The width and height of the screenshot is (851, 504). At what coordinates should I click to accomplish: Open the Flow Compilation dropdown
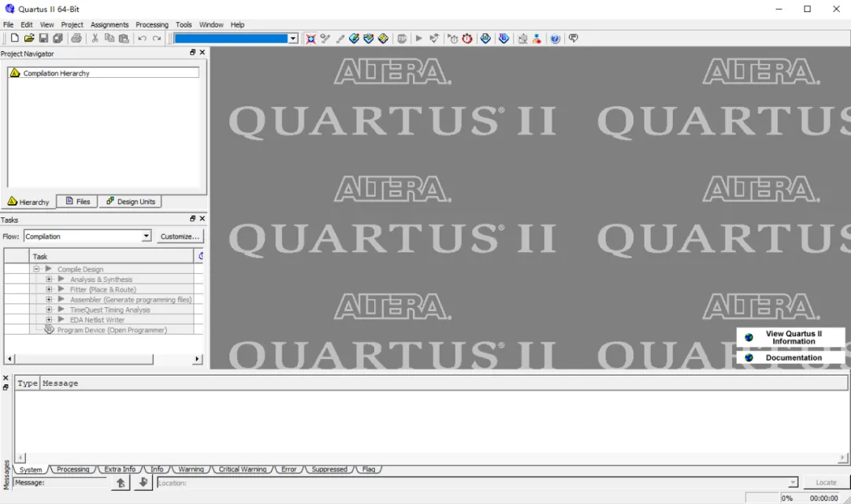tap(146, 236)
